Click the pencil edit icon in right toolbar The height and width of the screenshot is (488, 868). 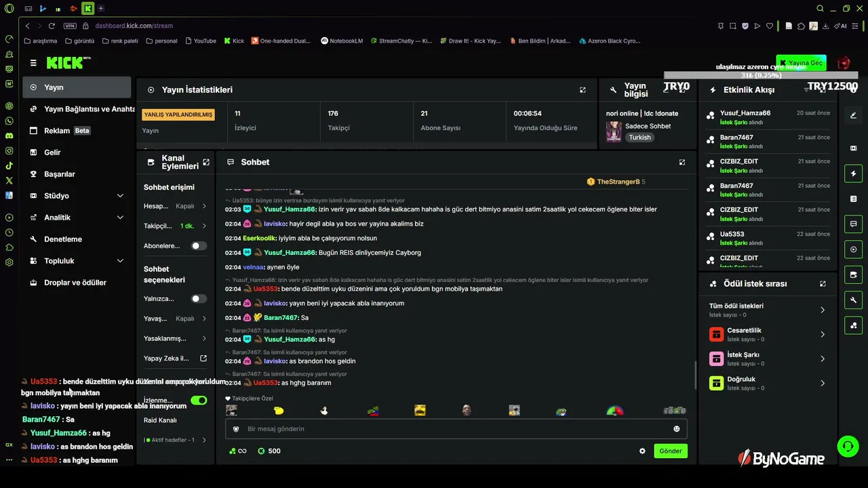point(853,115)
